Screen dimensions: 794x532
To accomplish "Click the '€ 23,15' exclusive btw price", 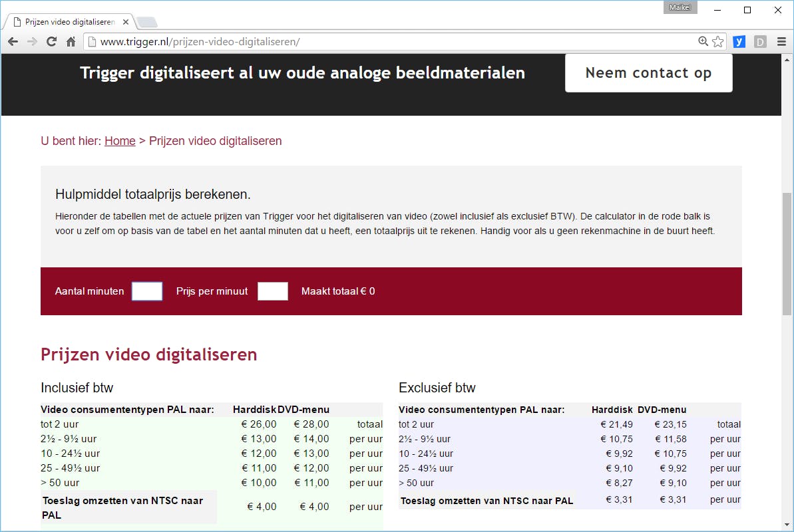I will (x=670, y=424).
